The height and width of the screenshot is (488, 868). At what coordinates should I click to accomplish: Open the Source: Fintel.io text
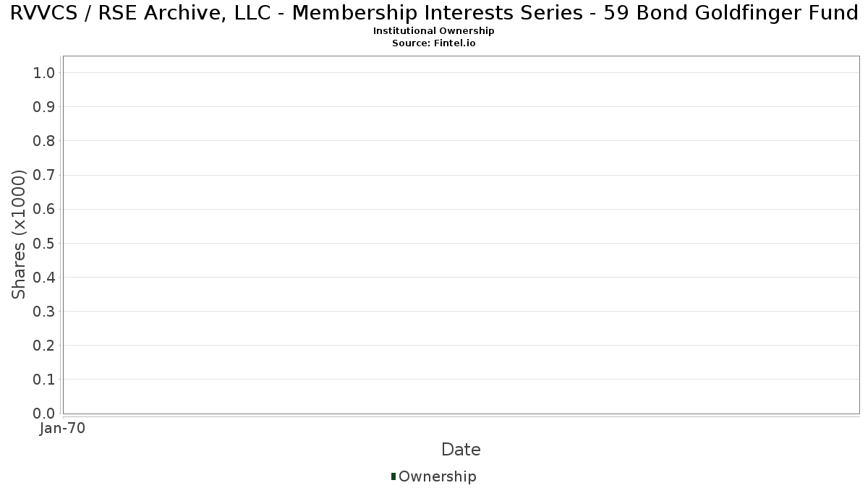coord(434,43)
